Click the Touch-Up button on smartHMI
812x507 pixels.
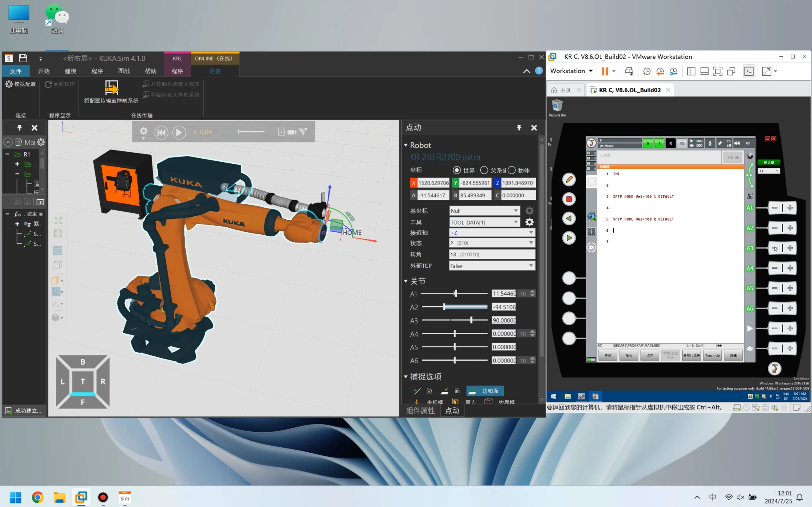point(712,355)
